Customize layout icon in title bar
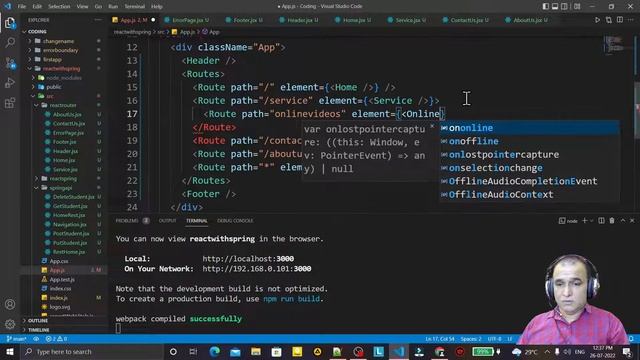Viewport: 640px width, 360px height. point(577,7)
